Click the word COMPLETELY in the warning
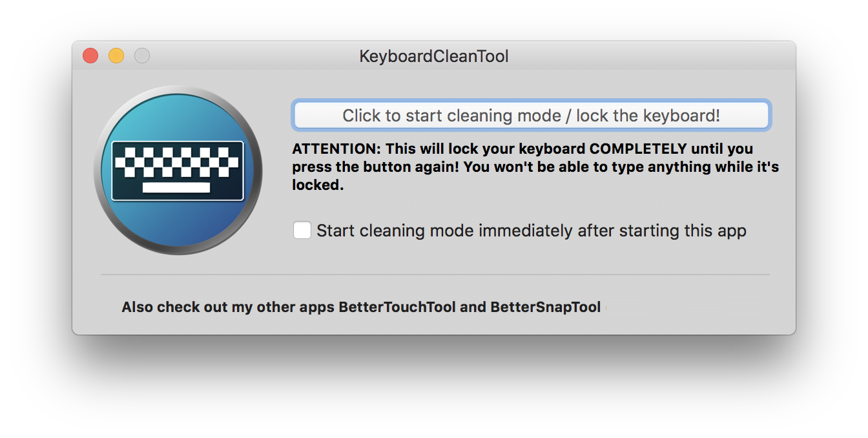 point(638,149)
